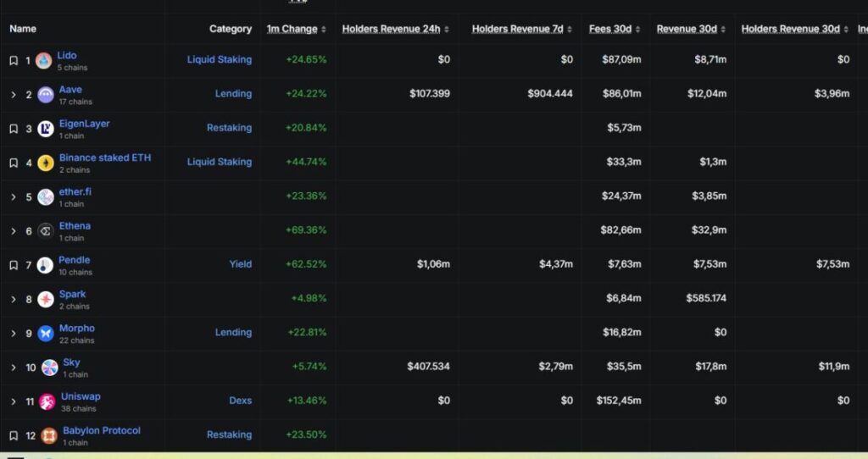Screen dimensions: 868x459
Task: Expand the ether.fi row
Action: (14, 196)
